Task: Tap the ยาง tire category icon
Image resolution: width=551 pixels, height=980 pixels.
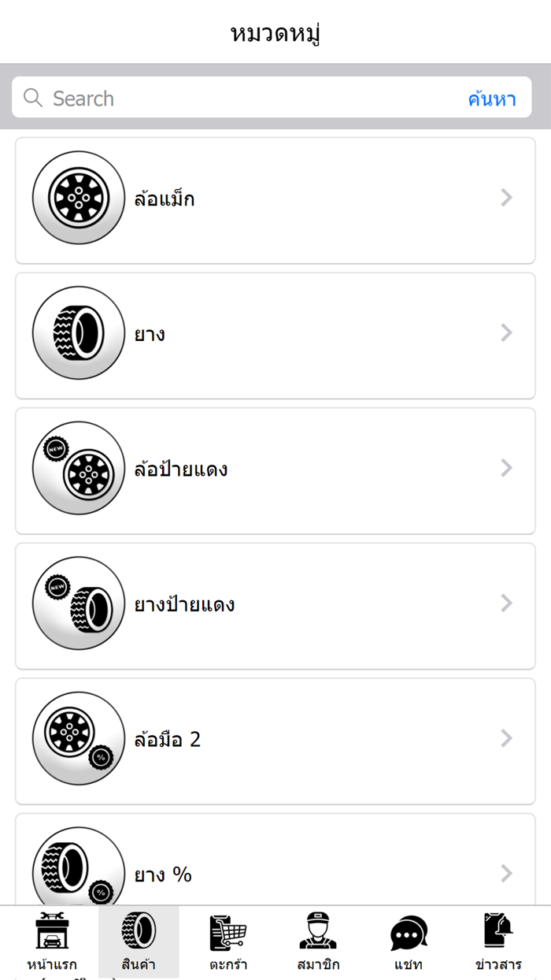Action: (x=78, y=332)
